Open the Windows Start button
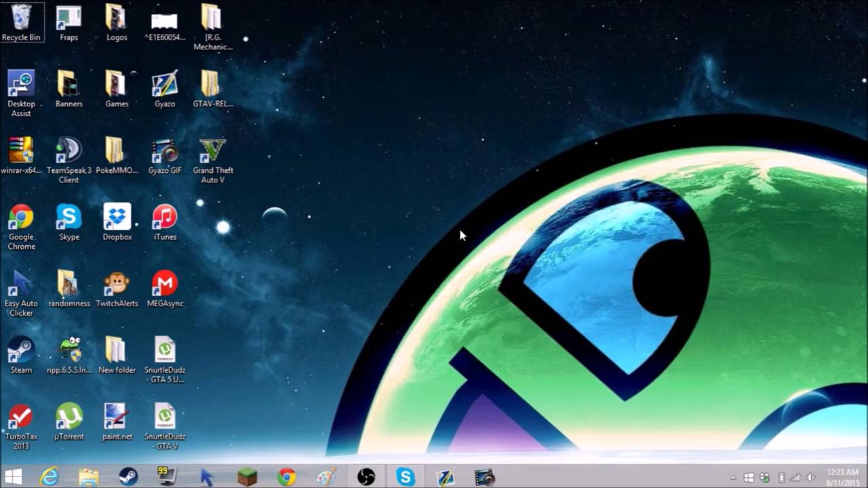 [13, 476]
